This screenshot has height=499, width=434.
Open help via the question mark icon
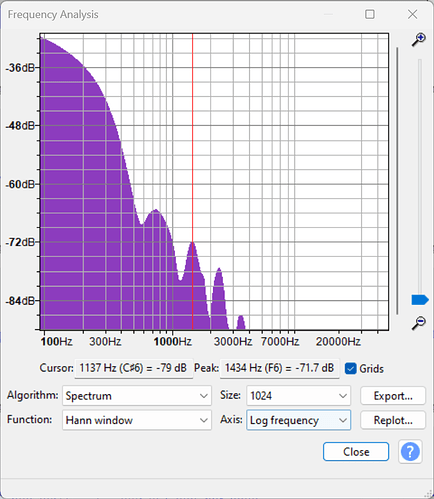coord(410,452)
